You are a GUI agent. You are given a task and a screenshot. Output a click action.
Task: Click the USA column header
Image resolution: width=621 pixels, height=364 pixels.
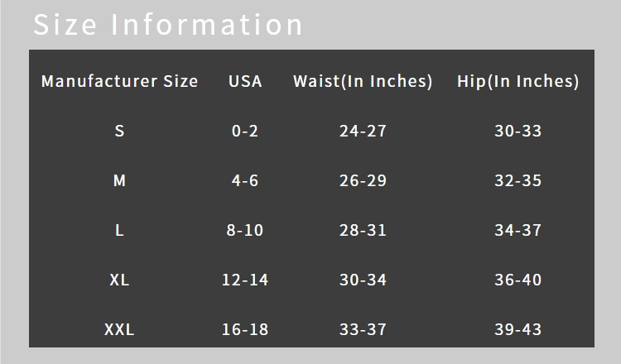point(245,81)
